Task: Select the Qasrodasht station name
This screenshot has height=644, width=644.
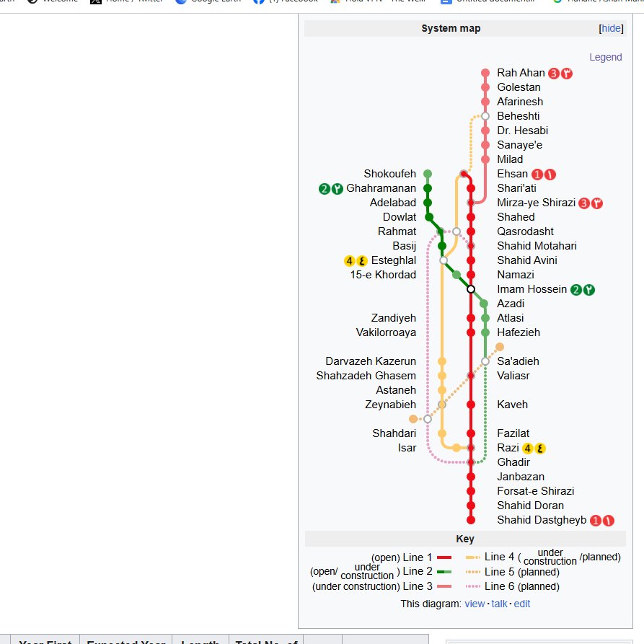Action: [x=525, y=231]
